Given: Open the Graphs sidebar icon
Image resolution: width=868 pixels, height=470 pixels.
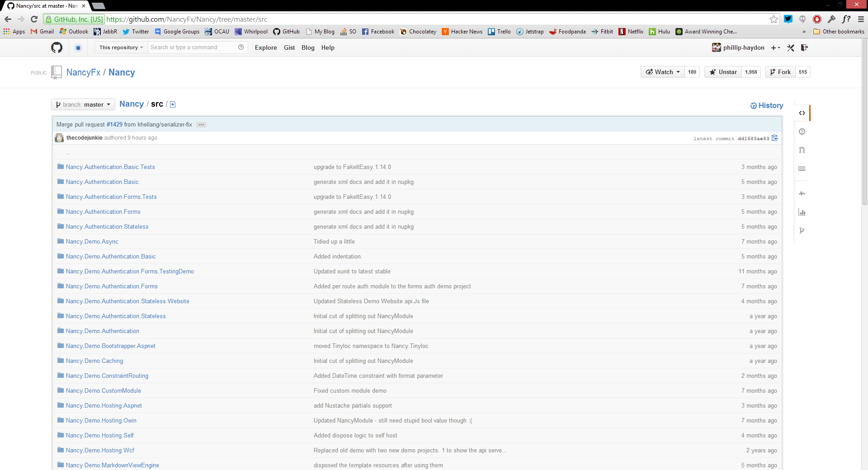Looking at the screenshot, I should pyautogui.click(x=802, y=212).
